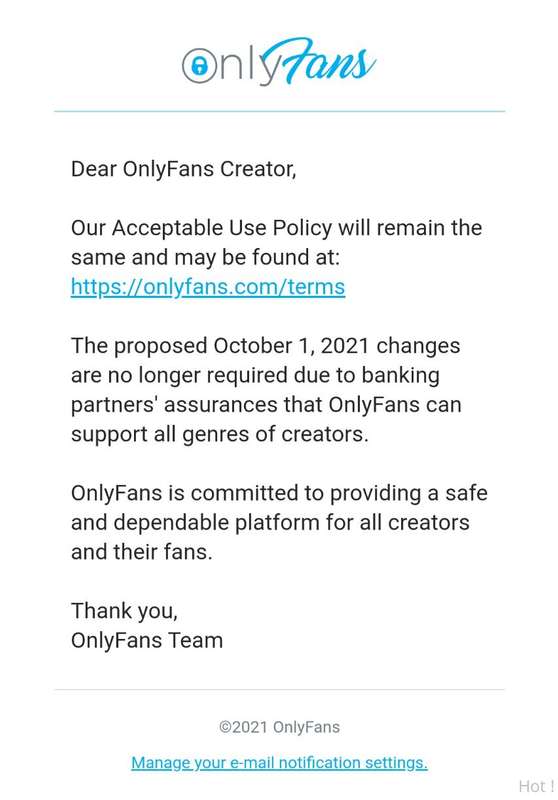Click the cursive 'Fans' part of logo
This screenshot has height=800, width=558.
click(322, 61)
